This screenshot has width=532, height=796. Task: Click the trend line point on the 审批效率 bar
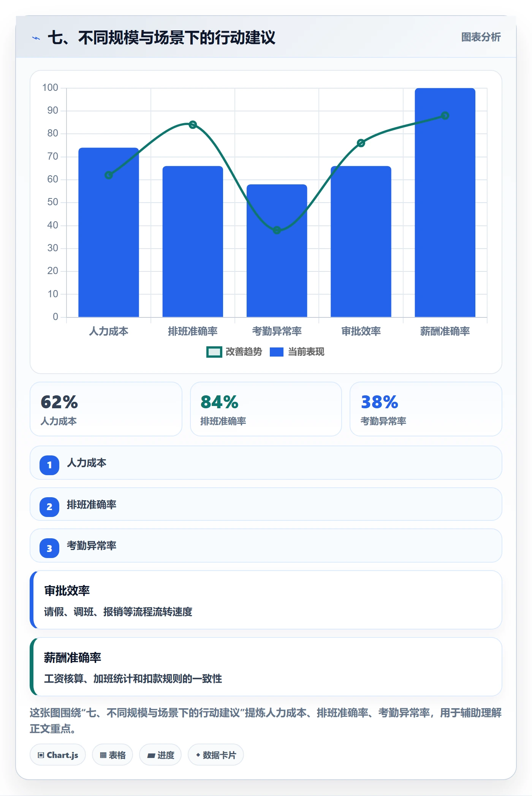[361, 143]
